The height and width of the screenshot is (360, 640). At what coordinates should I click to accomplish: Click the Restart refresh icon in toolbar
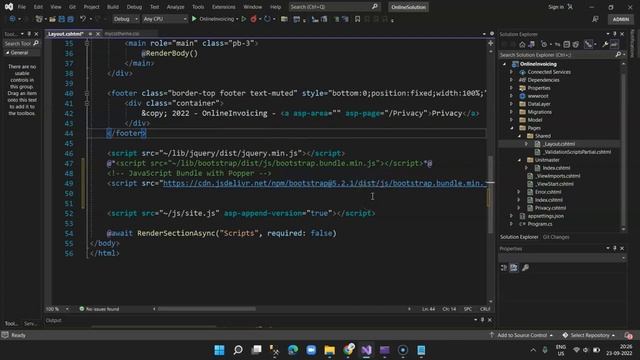[267, 19]
